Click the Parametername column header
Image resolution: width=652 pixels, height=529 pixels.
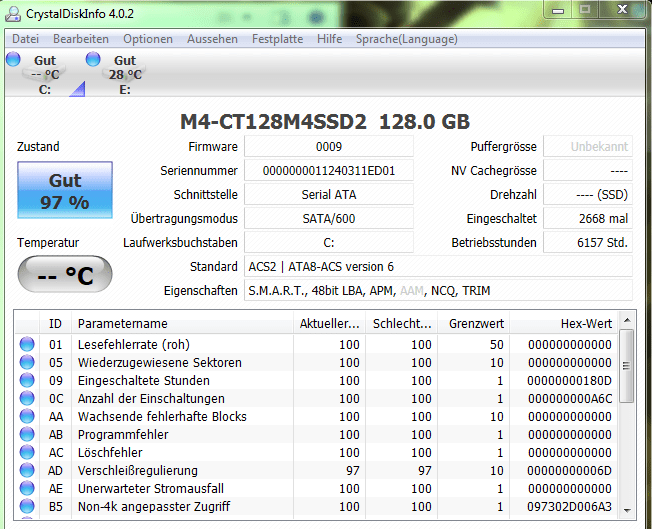tap(182, 324)
